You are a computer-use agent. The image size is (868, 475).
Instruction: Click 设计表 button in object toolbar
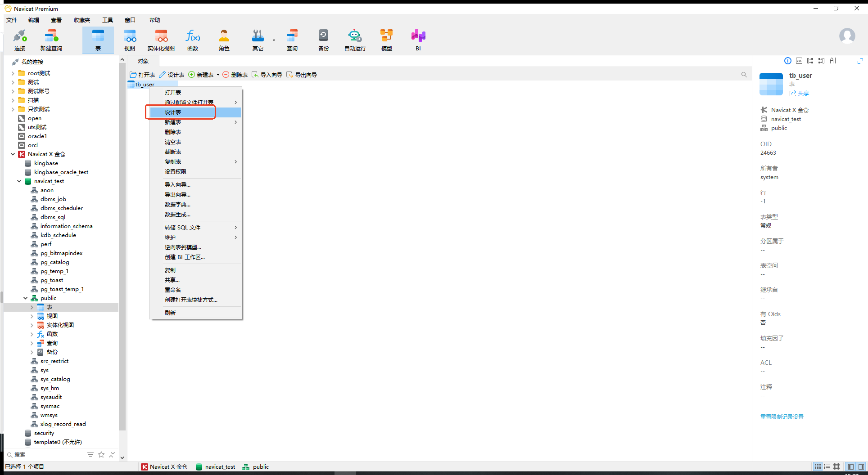[172, 75]
